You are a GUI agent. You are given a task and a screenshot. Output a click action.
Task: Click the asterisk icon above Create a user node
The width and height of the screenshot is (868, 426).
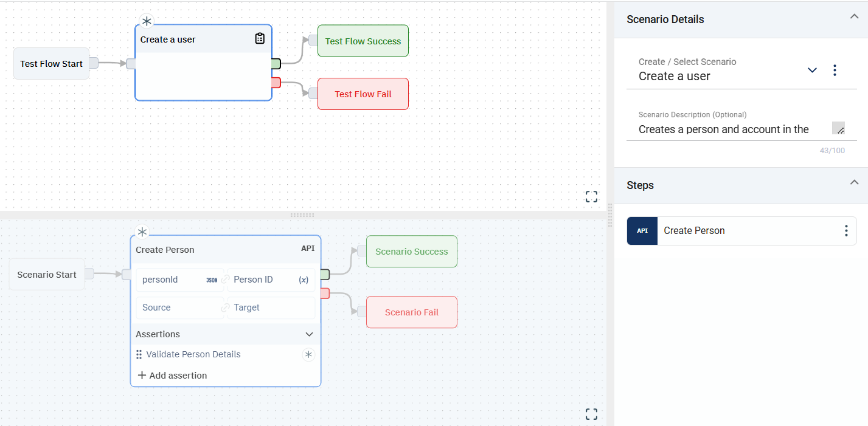147,22
